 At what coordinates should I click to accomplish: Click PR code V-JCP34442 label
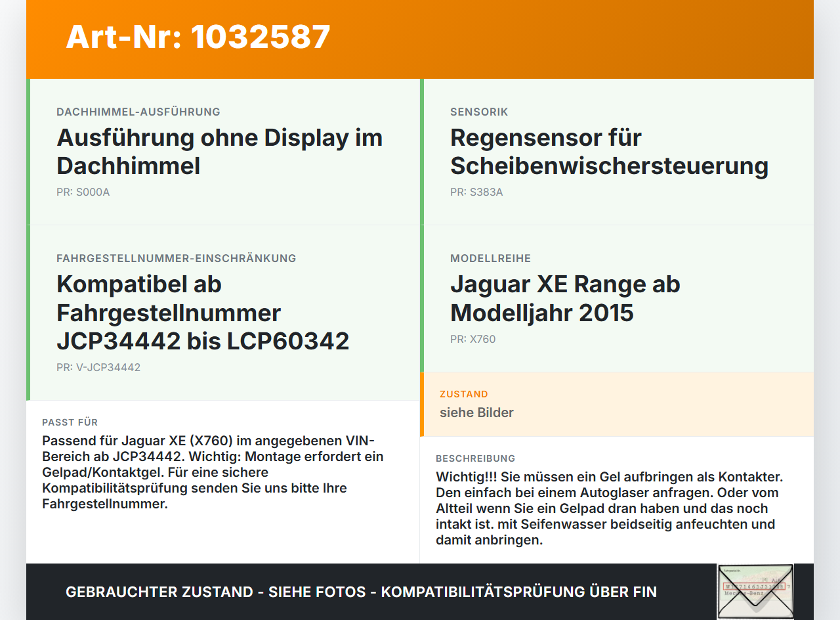click(98, 368)
